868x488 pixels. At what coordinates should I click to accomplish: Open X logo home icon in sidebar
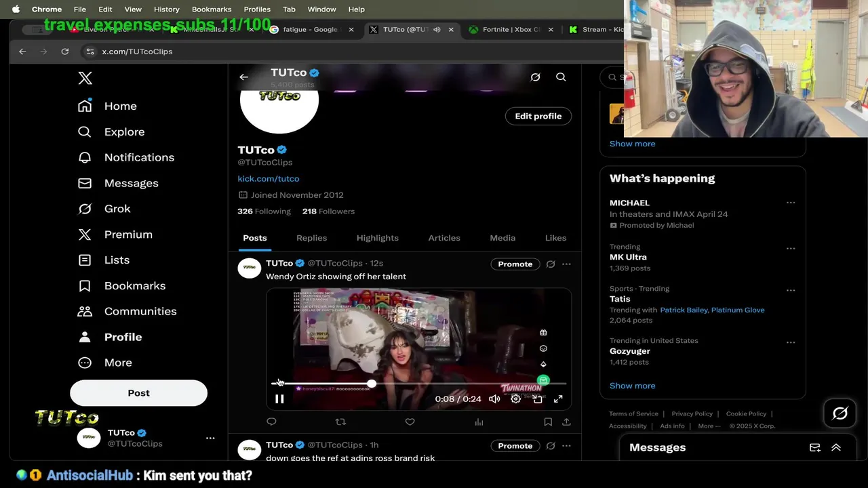click(85, 78)
